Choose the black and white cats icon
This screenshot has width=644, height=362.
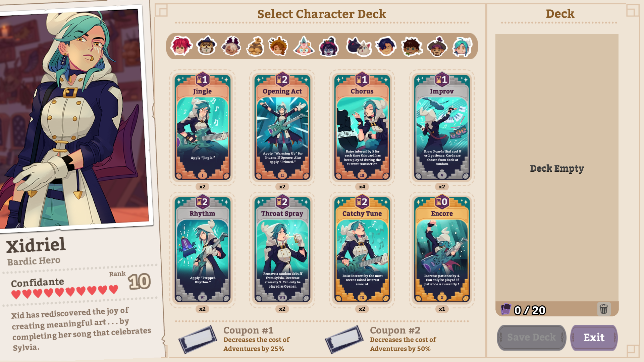(359, 46)
